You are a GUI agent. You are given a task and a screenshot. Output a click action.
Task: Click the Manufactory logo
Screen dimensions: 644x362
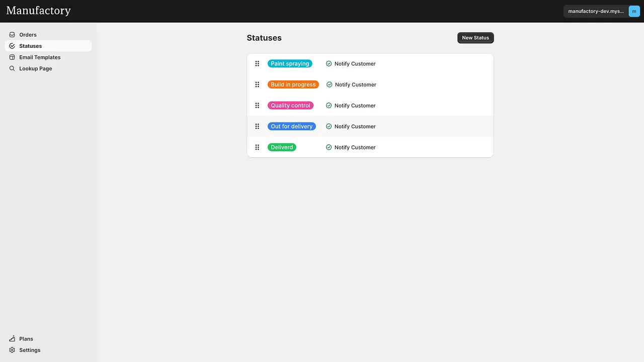tap(38, 11)
